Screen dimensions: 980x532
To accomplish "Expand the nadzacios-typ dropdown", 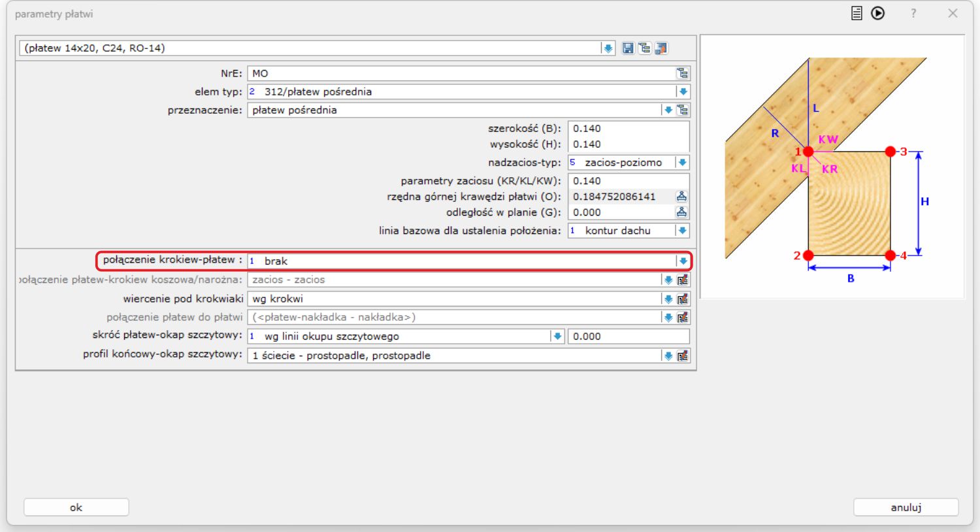I will [682, 162].
